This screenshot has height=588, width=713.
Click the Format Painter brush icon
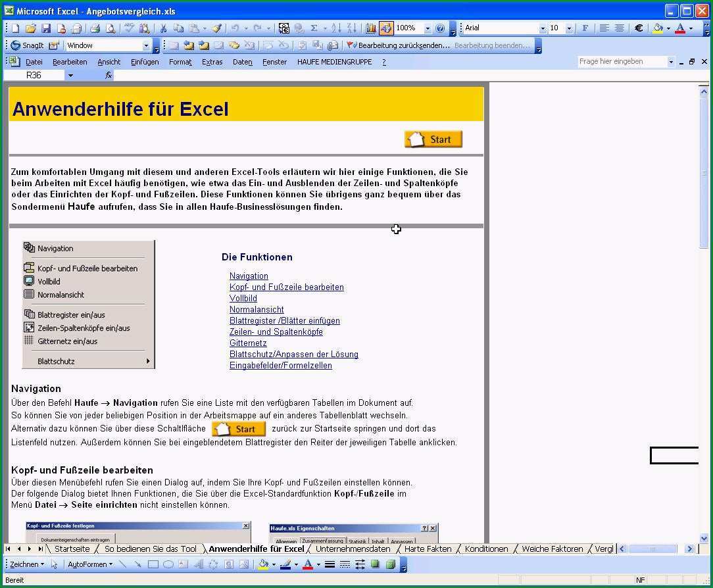[217, 28]
